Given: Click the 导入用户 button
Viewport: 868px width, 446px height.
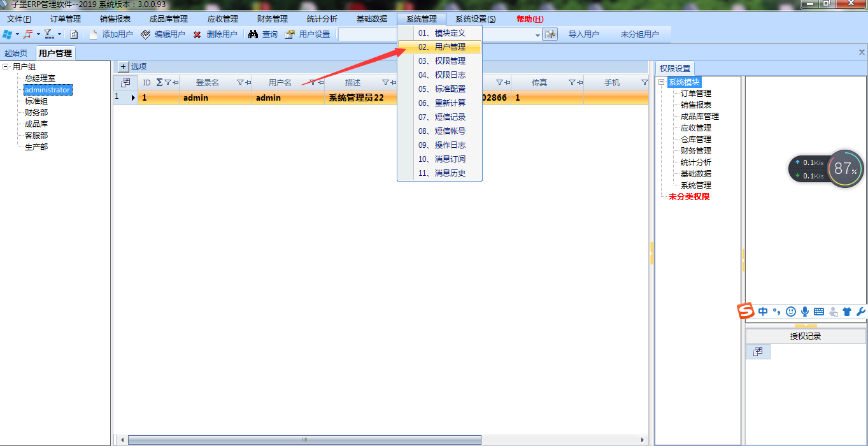Looking at the screenshot, I should 583,34.
